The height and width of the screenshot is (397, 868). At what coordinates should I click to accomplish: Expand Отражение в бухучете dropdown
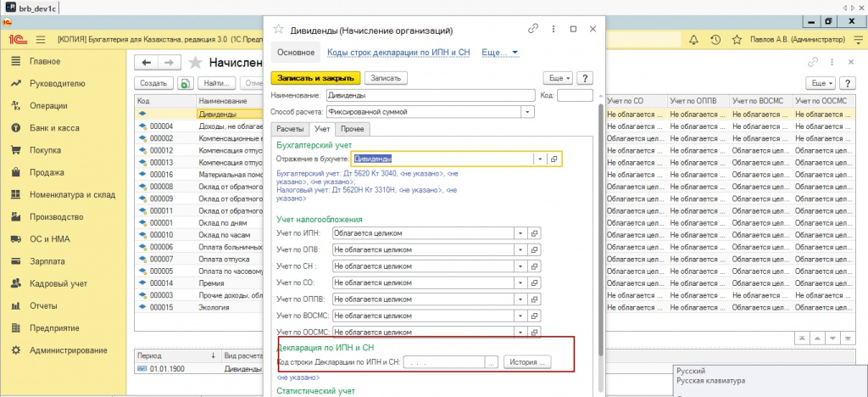coord(540,159)
